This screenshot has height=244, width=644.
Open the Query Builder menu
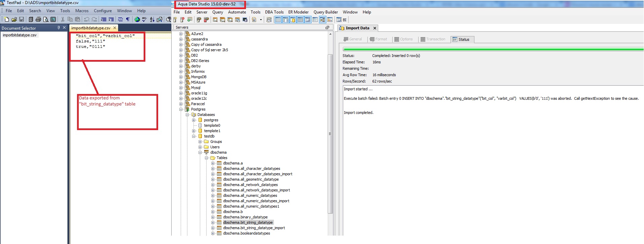click(326, 12)
